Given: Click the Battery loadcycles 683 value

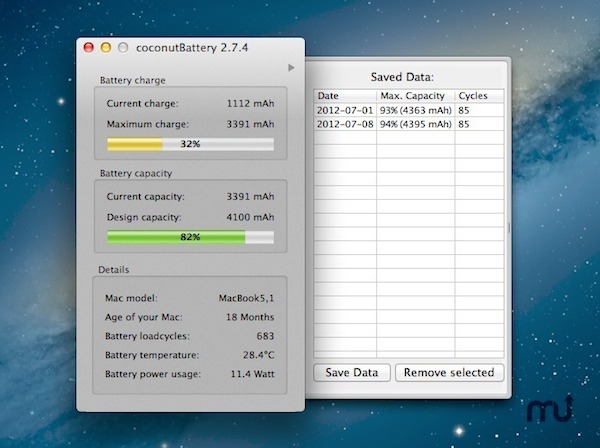Looking at the screenshot, I should [x=264, y=336].
